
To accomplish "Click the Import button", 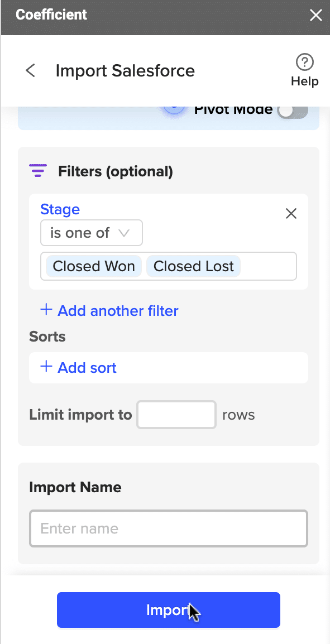I will pyautogui.click(x=169, y=610).
